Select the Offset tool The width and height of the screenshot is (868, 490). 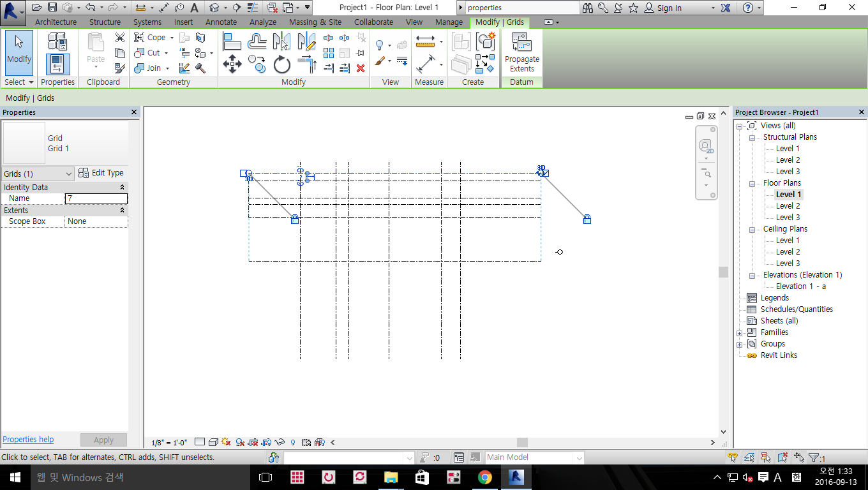tap(257, 41)
